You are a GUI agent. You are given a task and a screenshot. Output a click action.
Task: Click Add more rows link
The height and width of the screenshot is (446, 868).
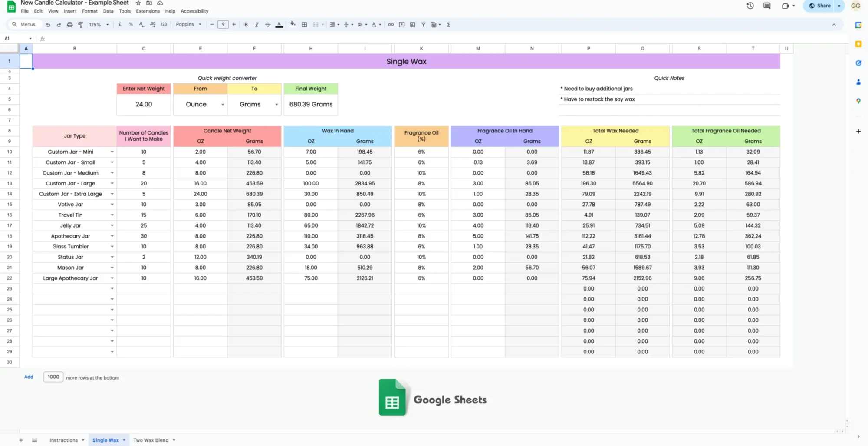(29, 377)
